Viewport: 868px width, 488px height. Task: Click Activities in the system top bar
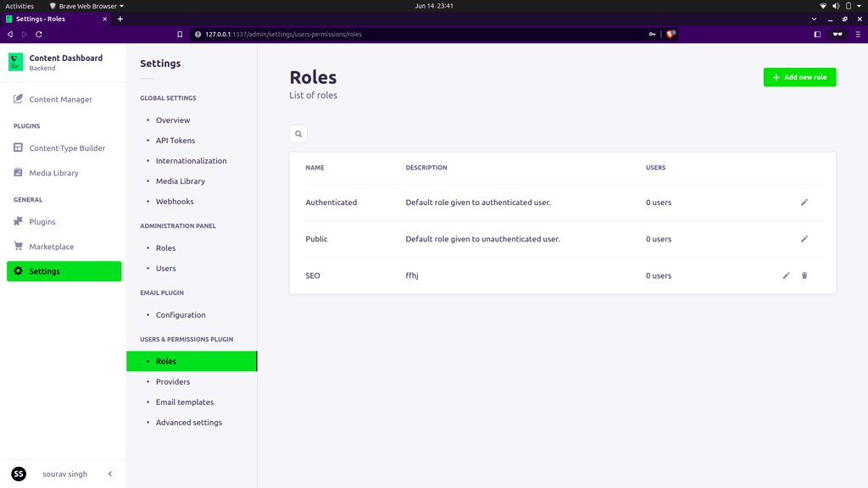pos(17,5)
